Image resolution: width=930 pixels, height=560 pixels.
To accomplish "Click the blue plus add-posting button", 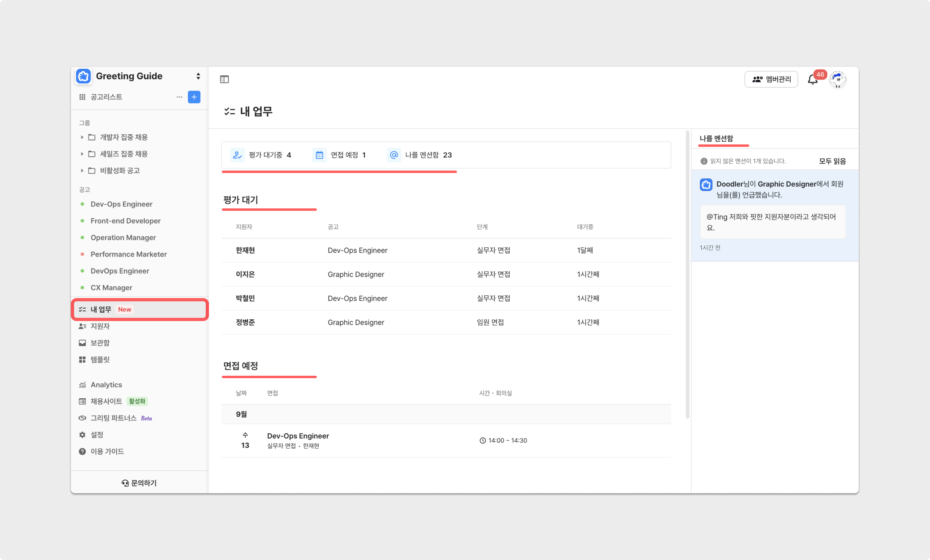I will (x=194, y=97).
